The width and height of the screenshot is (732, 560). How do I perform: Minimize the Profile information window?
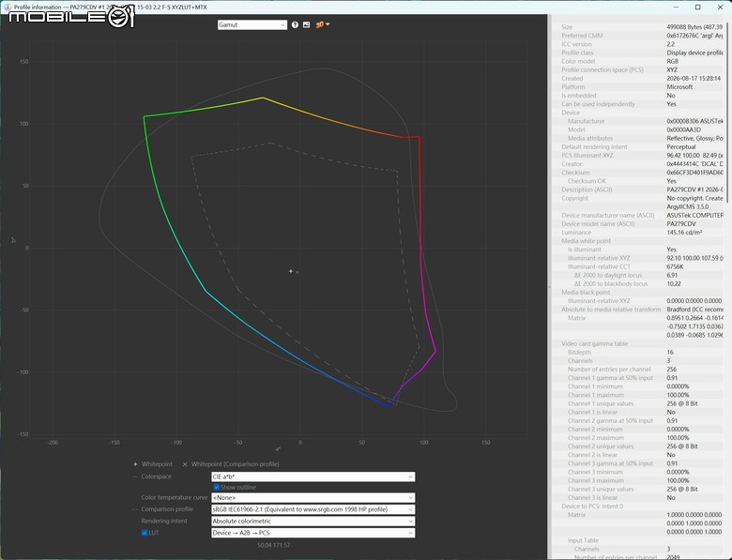[x=677, y=7]
